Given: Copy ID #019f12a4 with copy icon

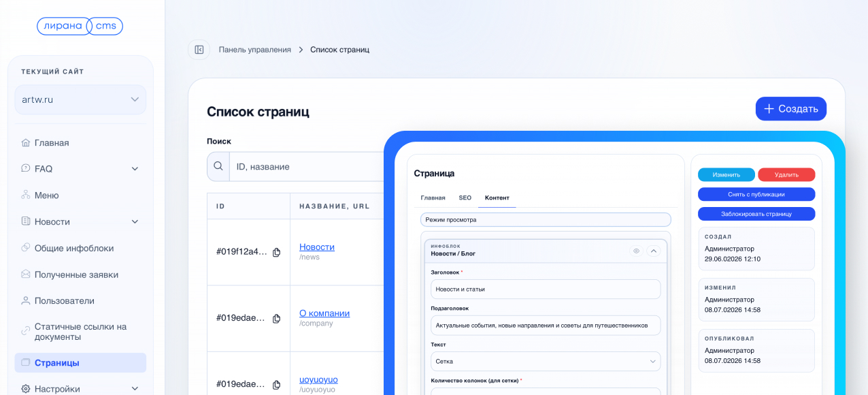Looking at the screenshot, I should (277, 253).
